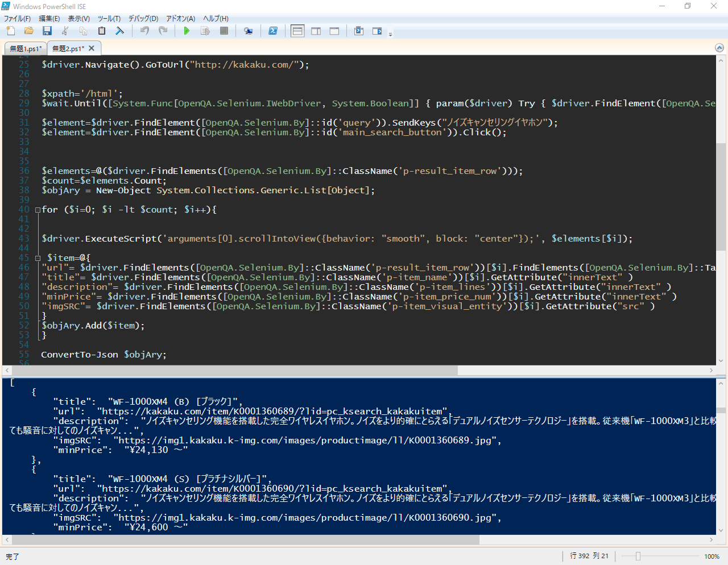Click the 100% zoom level text
The height and width of the screenshot is (565, 728).
tap(712, 556)
